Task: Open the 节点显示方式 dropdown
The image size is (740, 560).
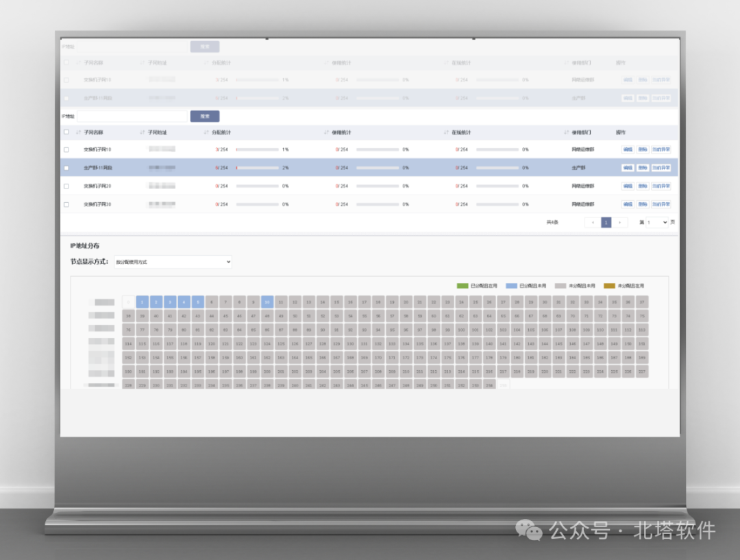Action: [x=173, y=262]
